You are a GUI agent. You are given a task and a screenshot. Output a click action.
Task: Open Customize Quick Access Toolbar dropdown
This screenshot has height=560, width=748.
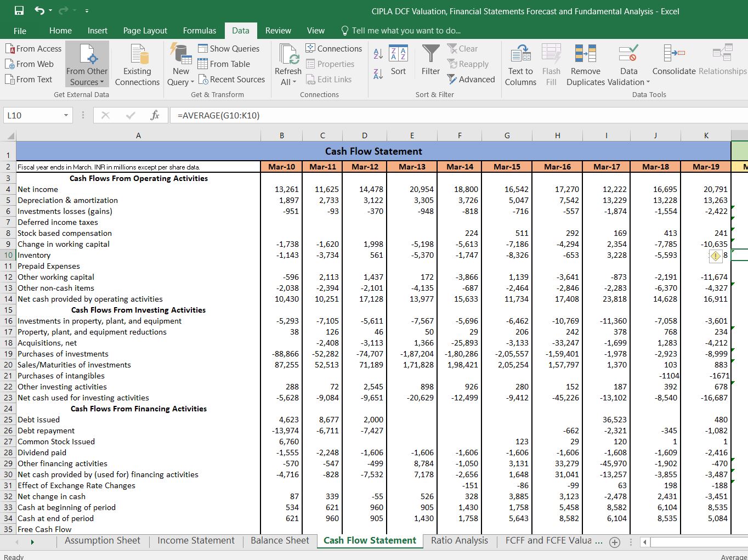87,11
